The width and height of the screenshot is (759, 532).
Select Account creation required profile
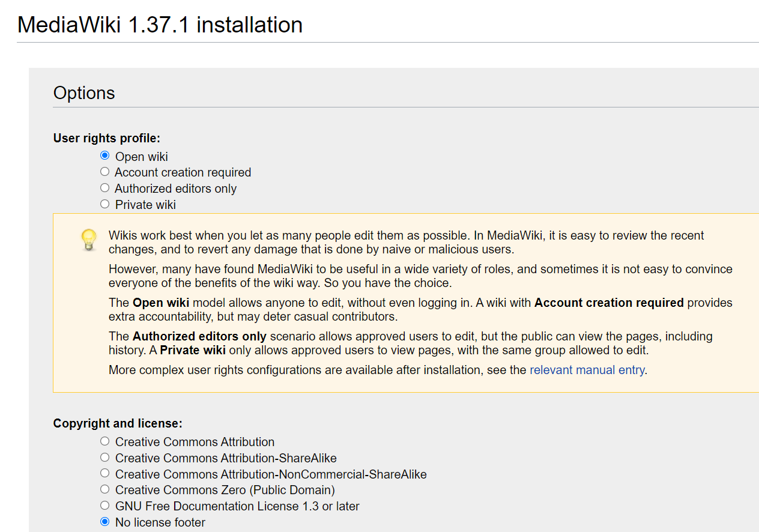(104, 171)
